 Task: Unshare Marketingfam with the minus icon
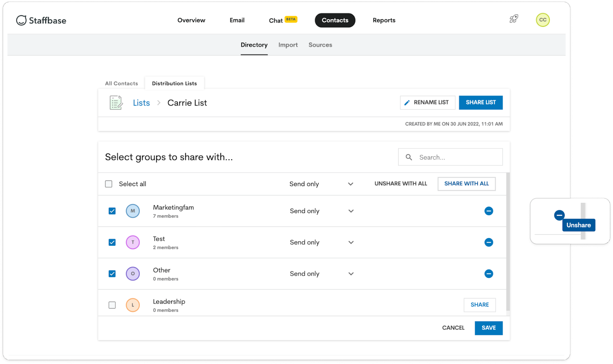coord(488,211)
